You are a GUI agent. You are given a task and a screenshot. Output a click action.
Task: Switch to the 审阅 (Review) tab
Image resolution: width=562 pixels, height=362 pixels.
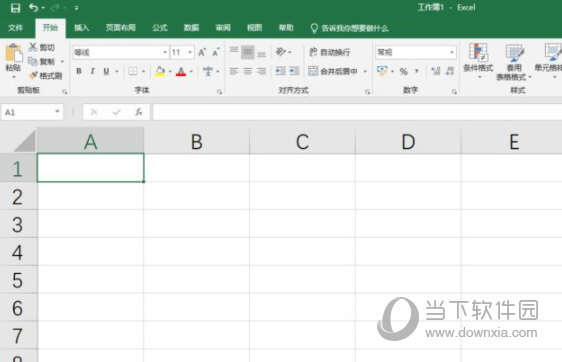[223, 28]
